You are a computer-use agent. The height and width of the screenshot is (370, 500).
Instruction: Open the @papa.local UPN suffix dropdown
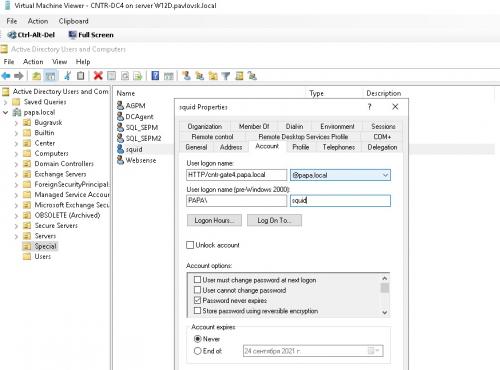click(x=385, y=175)
